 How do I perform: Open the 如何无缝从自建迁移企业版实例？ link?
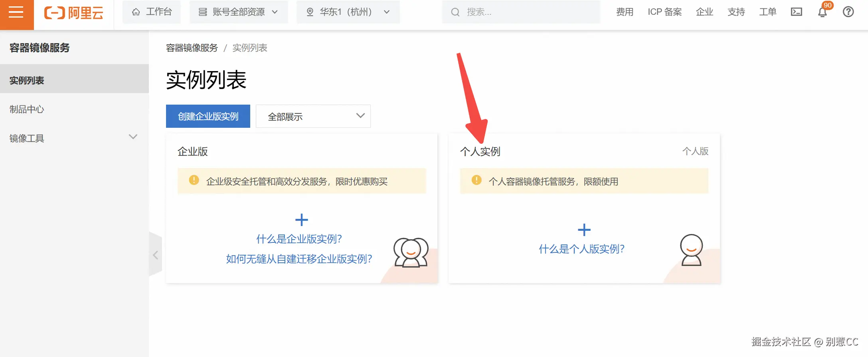[299, 259]
